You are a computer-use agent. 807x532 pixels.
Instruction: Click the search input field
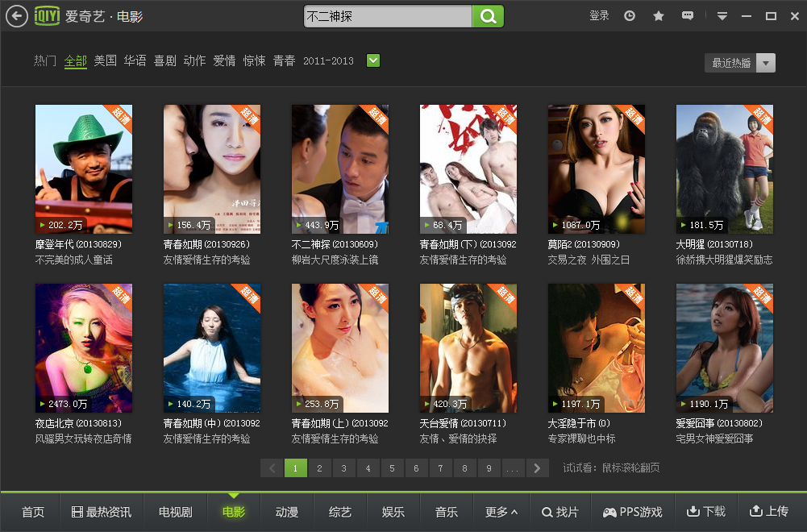pyautogui.click(x=387, y=16)
